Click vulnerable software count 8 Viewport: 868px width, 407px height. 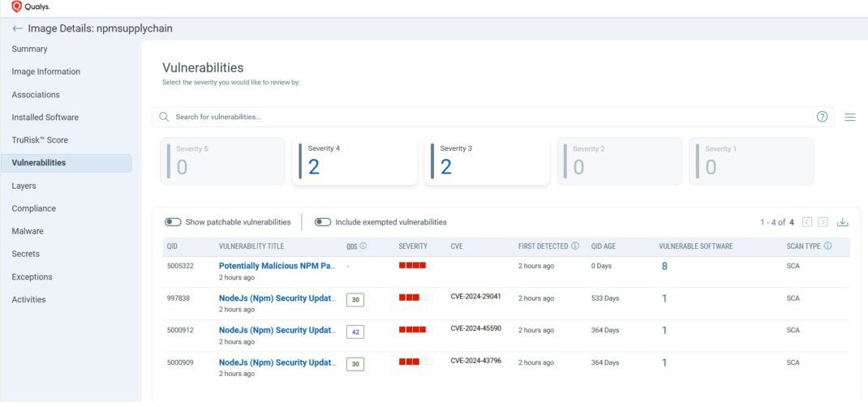point(664,266)
